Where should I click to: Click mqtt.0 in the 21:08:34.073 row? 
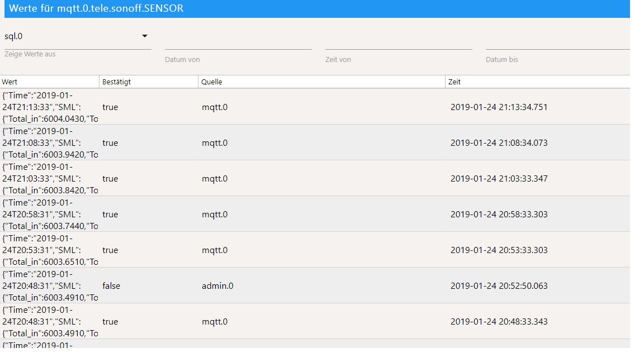[215, 143]
